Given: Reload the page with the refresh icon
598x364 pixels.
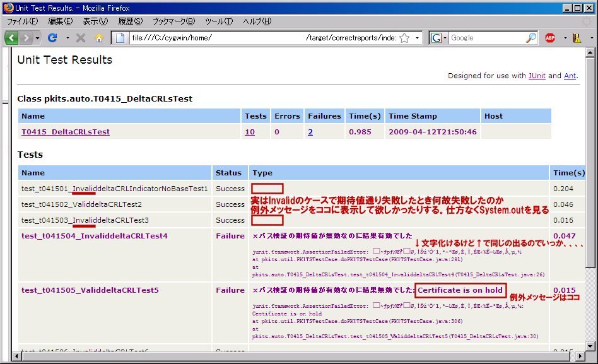Looking at the screenshot, I should pos(52,38).
